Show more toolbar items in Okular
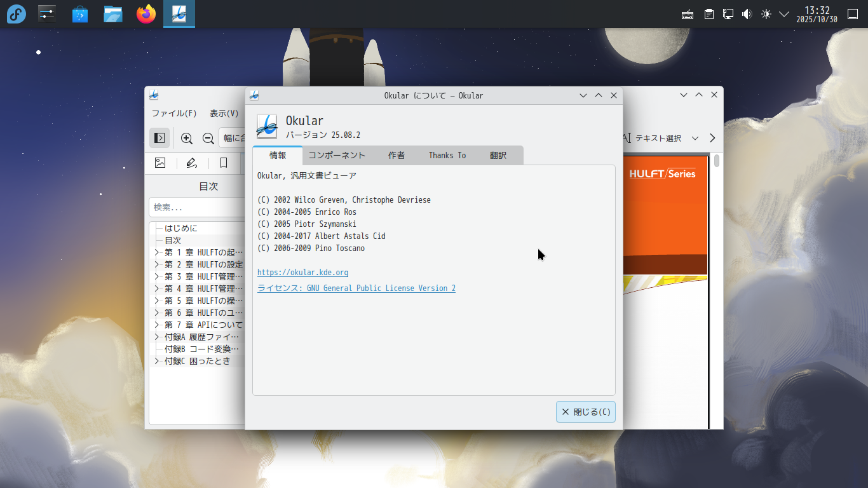Image resolution: width=868 pixels, height=488 pixels. click(712, 138)
